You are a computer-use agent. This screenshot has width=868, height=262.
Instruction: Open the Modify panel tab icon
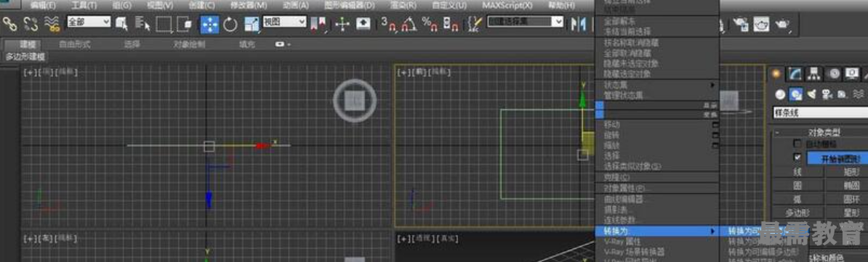tap(795, 73)
